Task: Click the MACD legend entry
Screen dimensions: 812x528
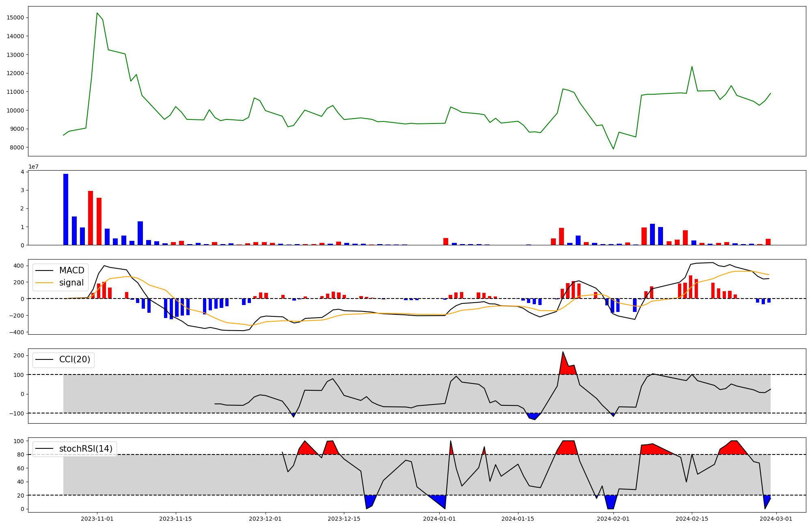Action: coord(71,270)
